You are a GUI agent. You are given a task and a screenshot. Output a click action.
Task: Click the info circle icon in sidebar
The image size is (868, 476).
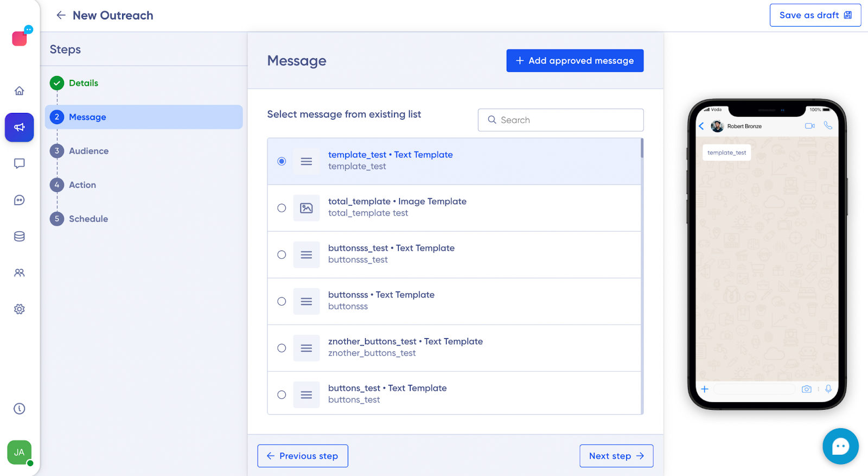[20, 409]
